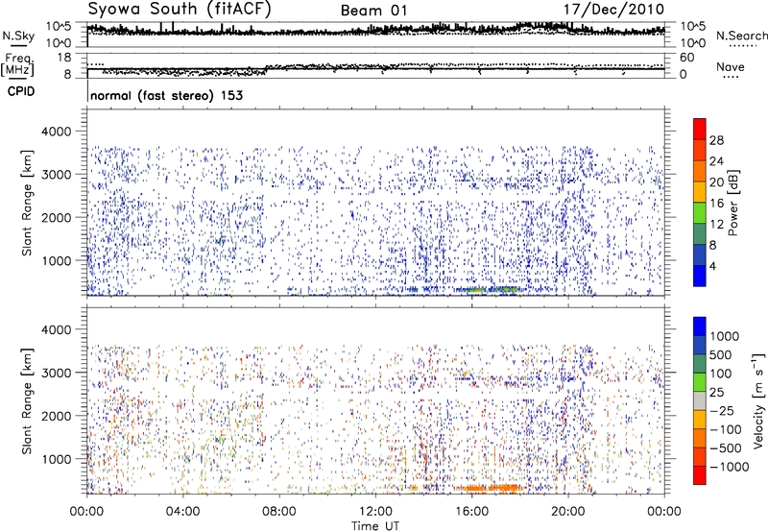The width and height of the screenshot is (768, 532).
Task: Click the '08:00' time tick label
Action: (279, 512)
